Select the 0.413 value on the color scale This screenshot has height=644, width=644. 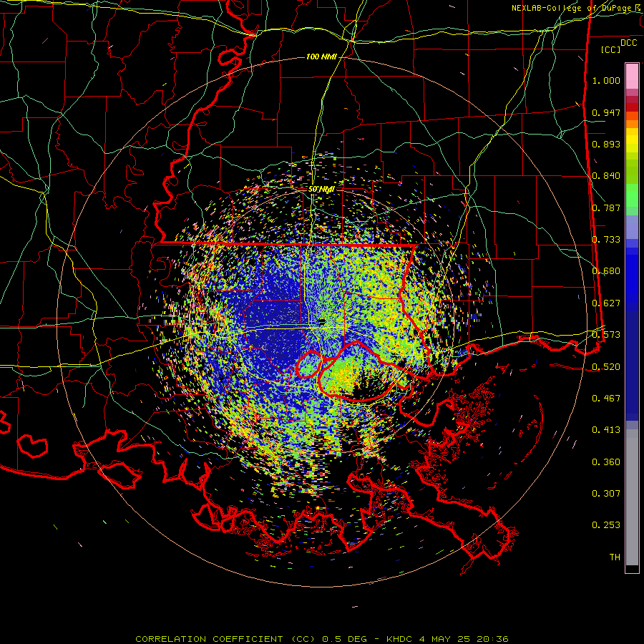pos(606,430)
